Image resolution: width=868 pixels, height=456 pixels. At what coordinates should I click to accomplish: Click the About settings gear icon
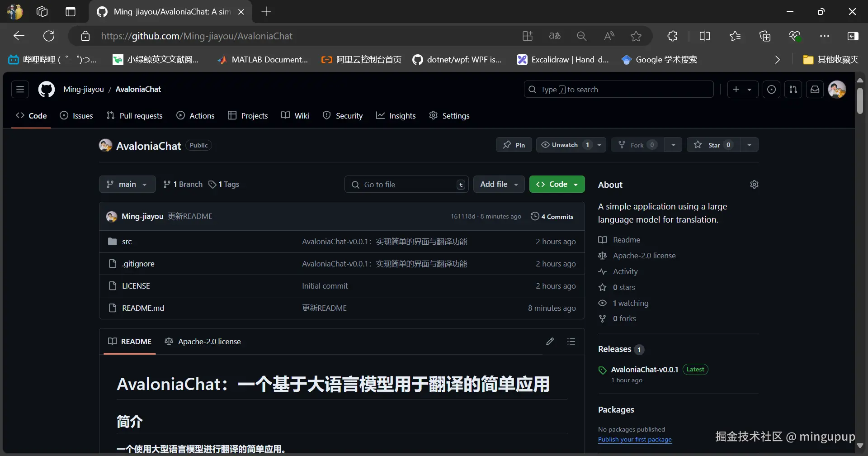click(754, 185)
